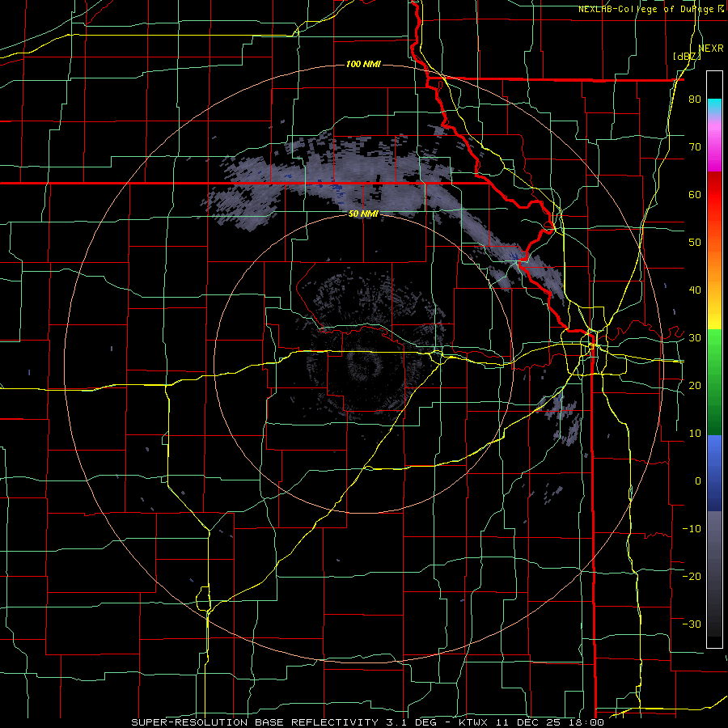Click the 40 value on dBZ scale

click(695, 290)
